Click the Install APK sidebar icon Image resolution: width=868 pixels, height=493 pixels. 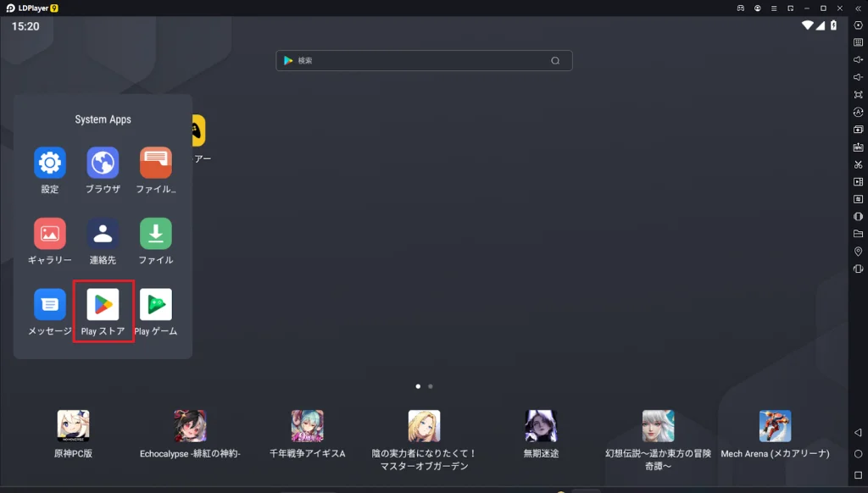point(858,147)
